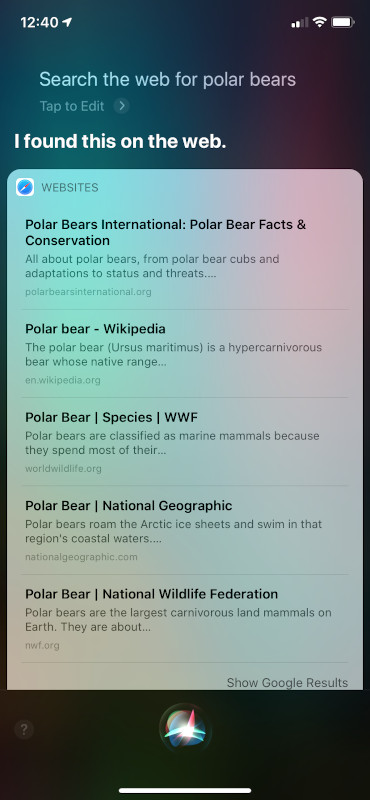Tap the Search the web query text

click(x=167, y=80)
